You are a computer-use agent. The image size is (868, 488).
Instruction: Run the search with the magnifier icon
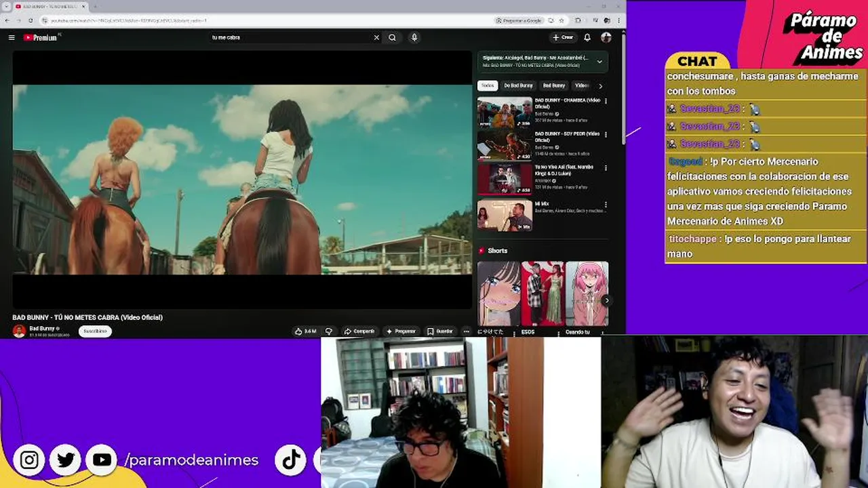(x=392, y=37)
